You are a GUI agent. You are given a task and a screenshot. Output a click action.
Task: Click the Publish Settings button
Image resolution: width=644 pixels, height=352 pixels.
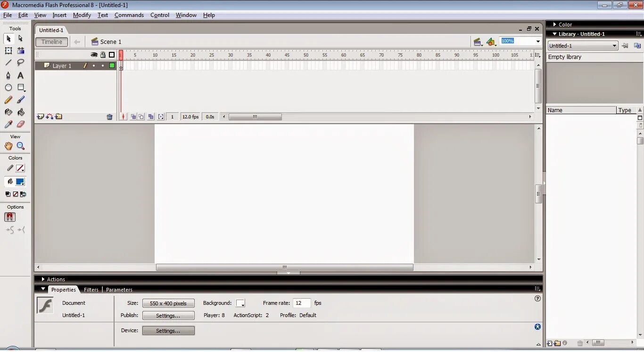168,316
